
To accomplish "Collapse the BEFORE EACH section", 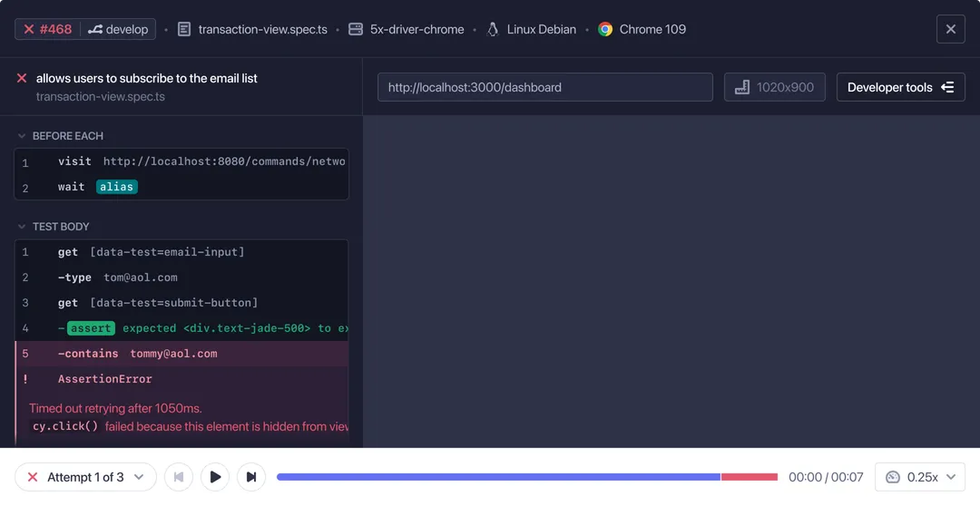I will (x=22, y=136).
